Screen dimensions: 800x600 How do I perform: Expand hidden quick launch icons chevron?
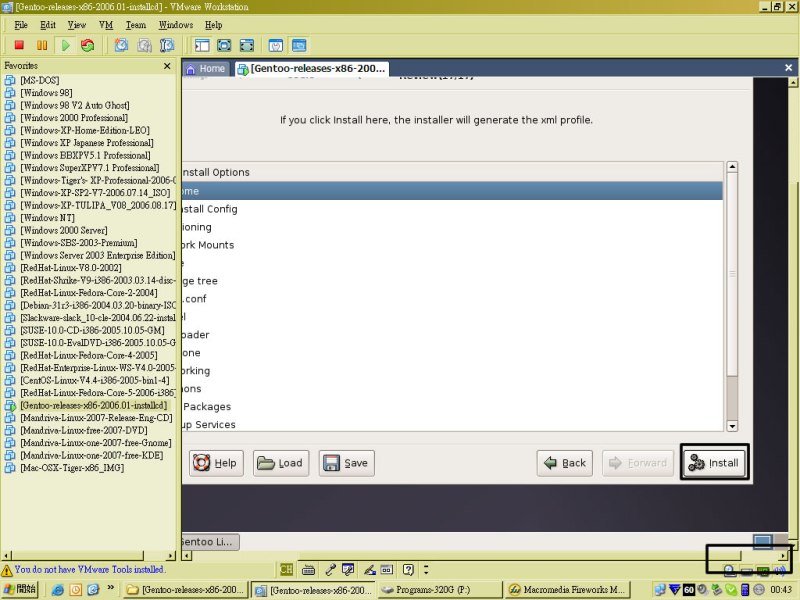[110, 589]
